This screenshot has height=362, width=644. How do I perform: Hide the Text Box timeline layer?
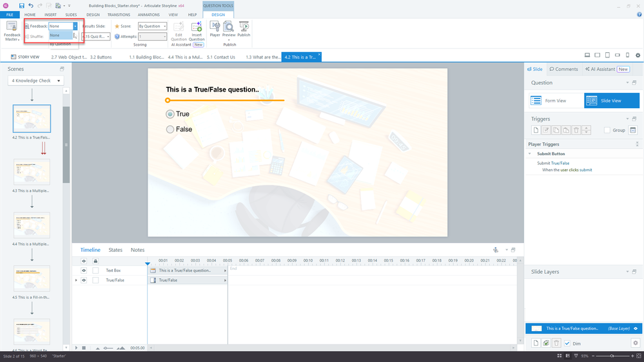pos(84,271)
